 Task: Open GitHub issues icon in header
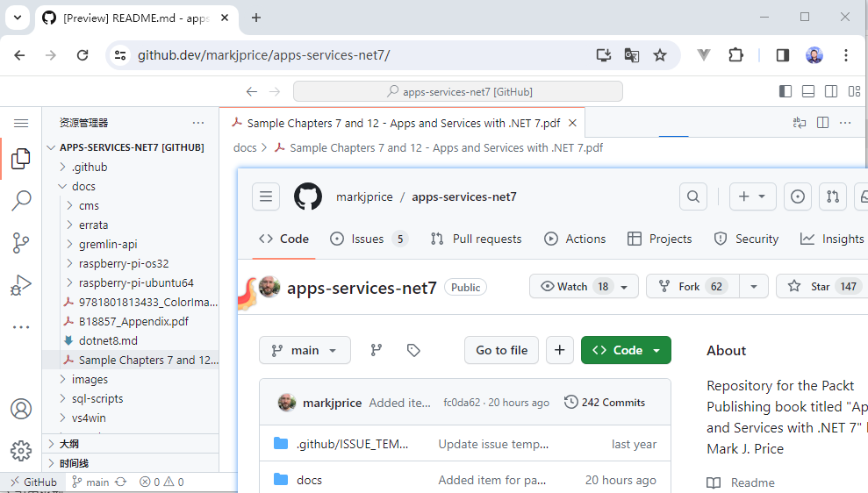[798, 196]
